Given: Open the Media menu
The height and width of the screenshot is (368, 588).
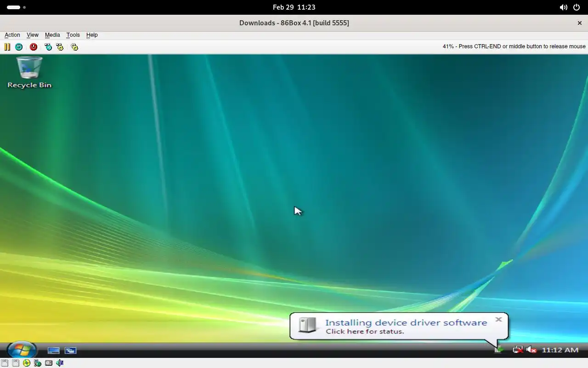Looking at the screenshot, I should pos(52,35).
